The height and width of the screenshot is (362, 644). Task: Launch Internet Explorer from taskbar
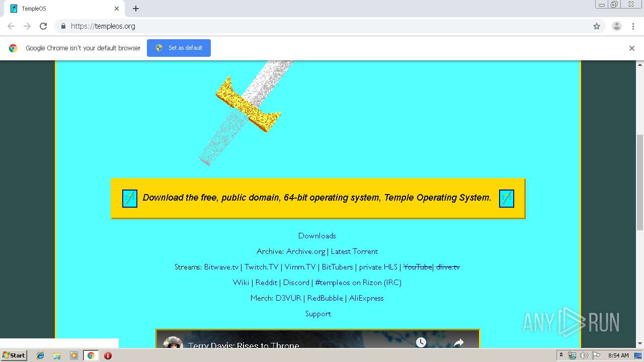pos(40,355)
